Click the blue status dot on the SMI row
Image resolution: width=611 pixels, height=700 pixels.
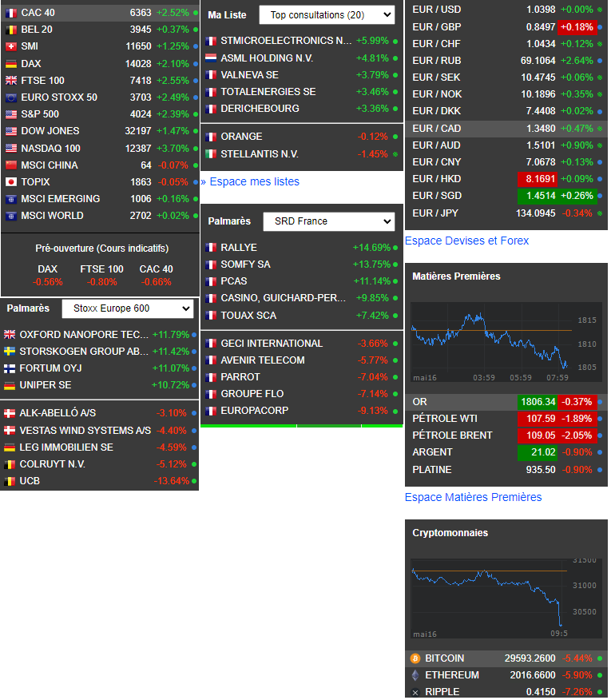coord(196,46)
